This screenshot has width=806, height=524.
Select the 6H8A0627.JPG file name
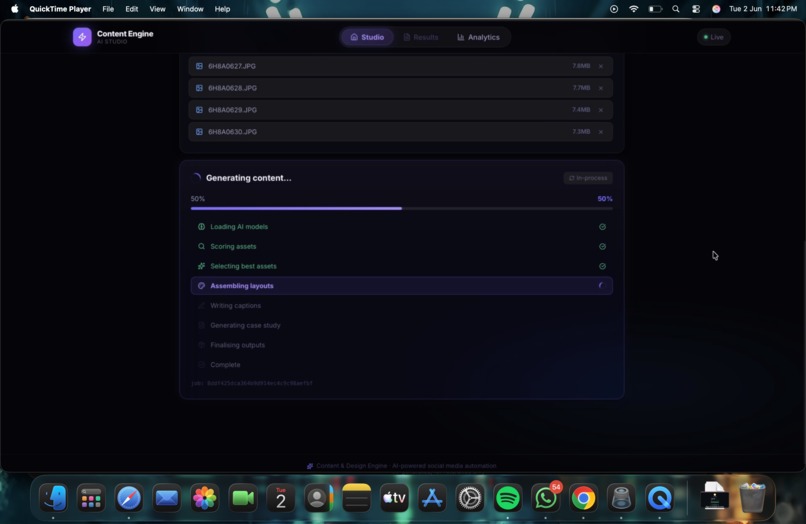(232, 66)
